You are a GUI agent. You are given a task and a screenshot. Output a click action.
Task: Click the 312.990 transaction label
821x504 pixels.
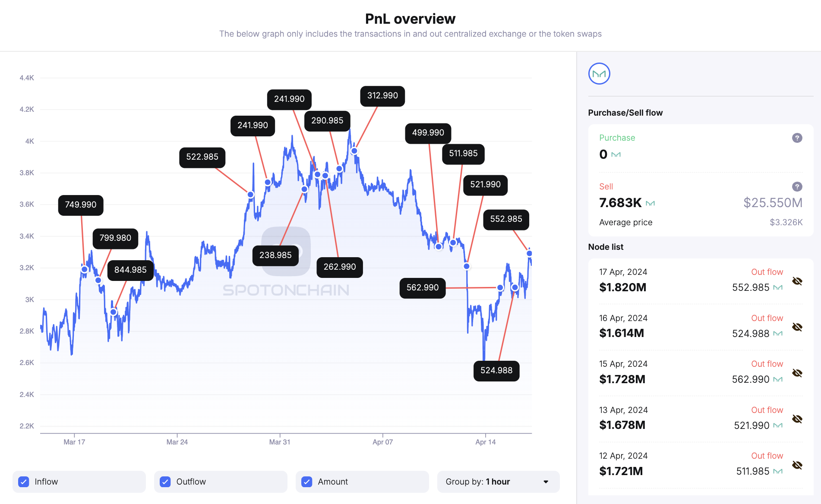click(x=382, y=96)
